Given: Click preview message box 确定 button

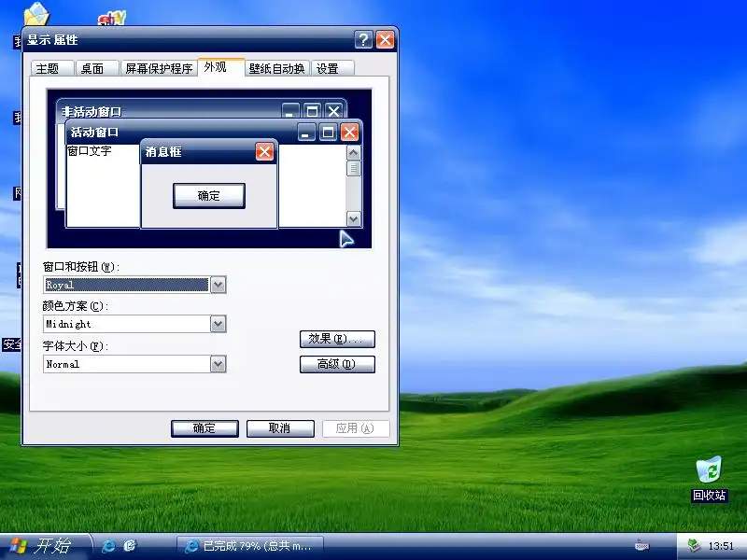Looking at the screenshot, I should [x=208, y=196].
